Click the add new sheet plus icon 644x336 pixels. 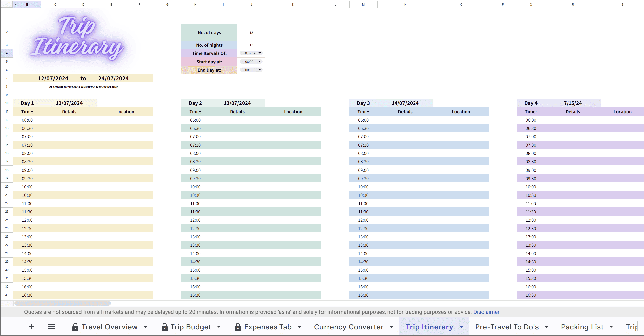point(31,327)
